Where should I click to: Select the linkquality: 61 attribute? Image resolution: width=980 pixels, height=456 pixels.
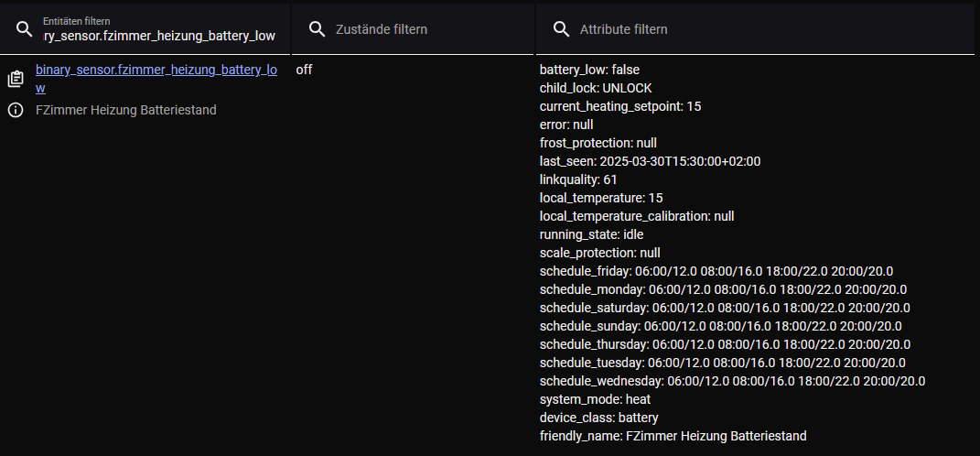(578, 179)
